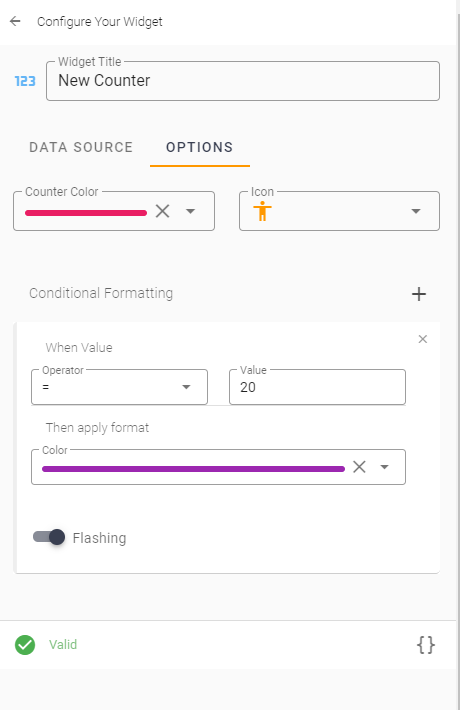Viewport: 460px width, 710px height.
Task: Expand the Counter Color dropdown
Action: (191, 211)
